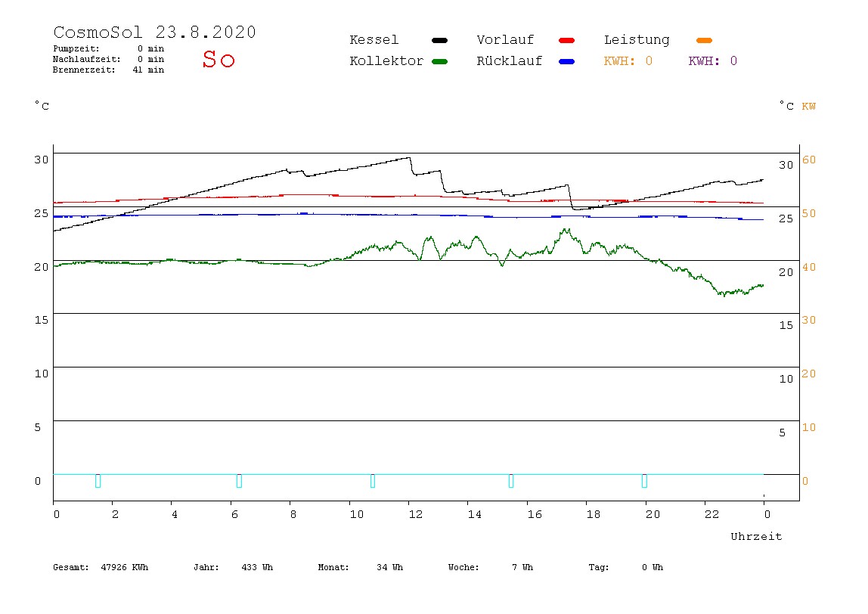Select the orange Leistung legend swatch
This screenshot has width=868, height=614.
(704, 40)
